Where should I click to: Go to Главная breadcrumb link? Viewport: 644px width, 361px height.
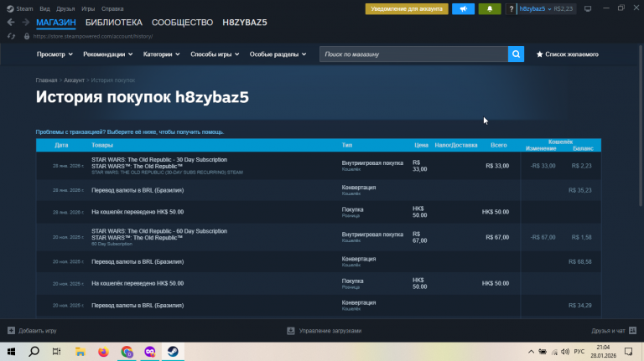point(46,80)
